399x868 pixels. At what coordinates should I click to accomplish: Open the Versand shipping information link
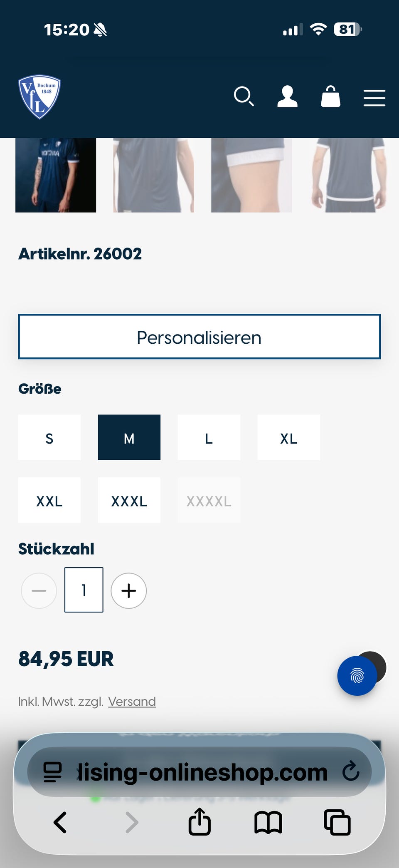(x=132, y=702)
